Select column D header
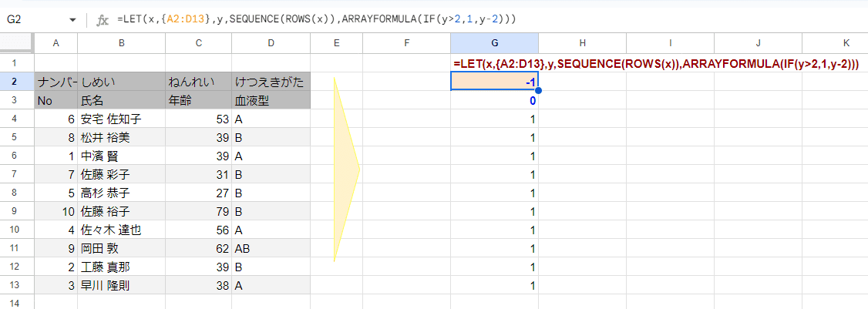Viewport: 868px width, 309px height. pyautogui.click(x=270, y=43)
